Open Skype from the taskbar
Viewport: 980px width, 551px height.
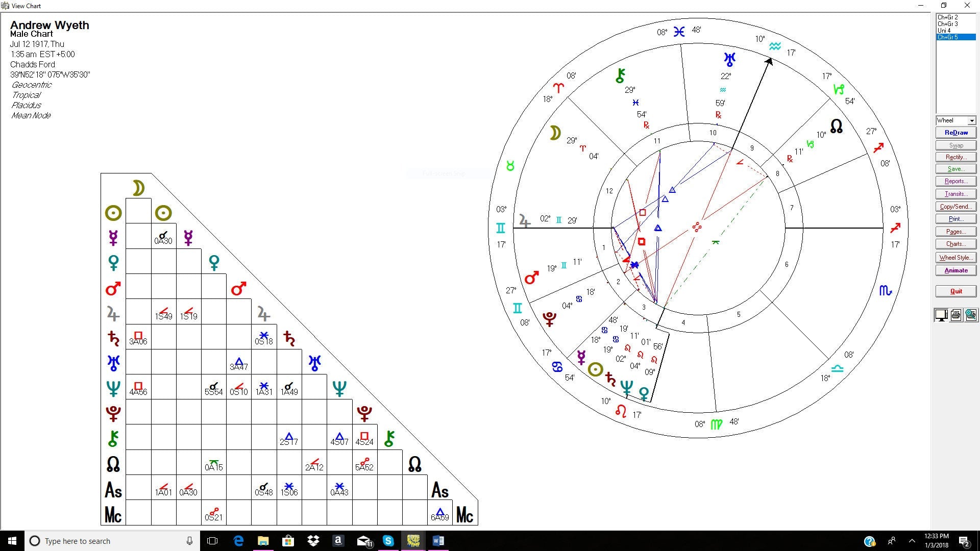pos(388,541)
